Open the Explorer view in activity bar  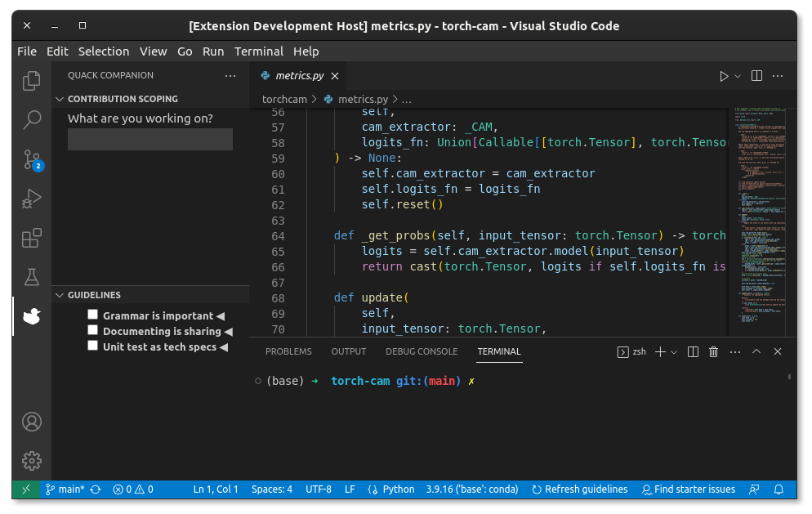pyautogui.click(x=32, y=80)
